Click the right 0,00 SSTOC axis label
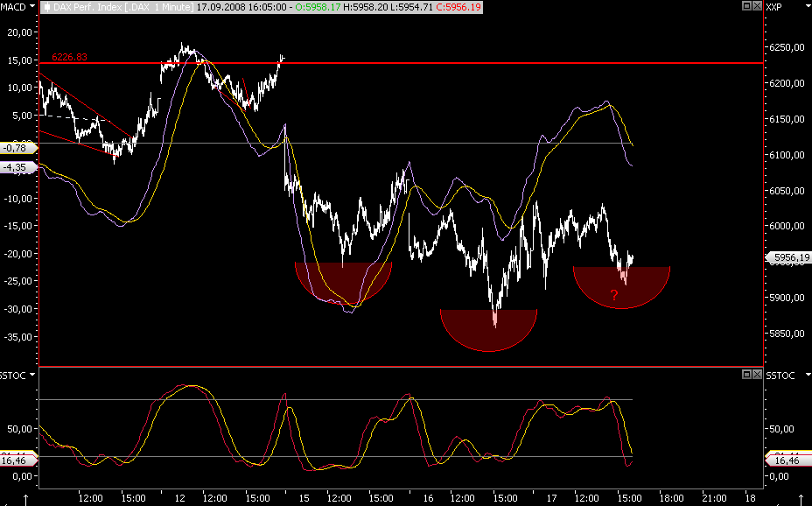 click(x=780, y=476)
